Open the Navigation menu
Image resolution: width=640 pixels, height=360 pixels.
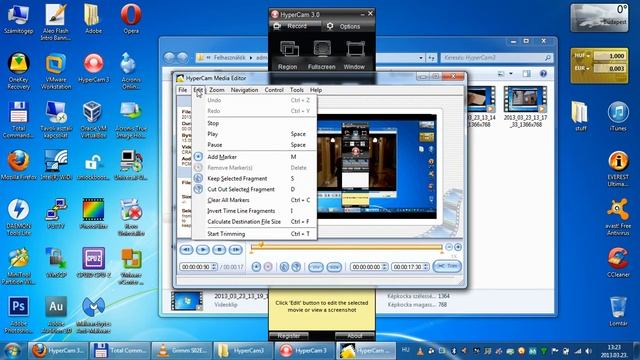point(244,90)
